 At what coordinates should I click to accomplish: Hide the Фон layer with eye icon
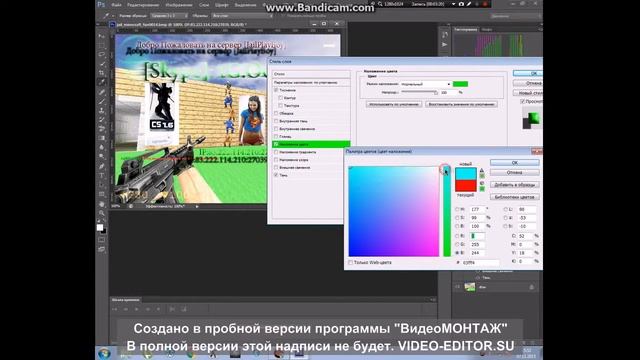(x=457, y=287)
